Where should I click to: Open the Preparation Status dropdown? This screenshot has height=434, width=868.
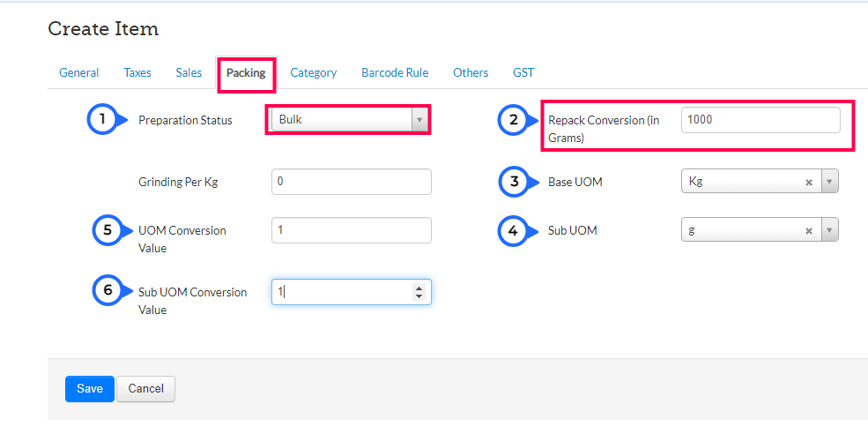[349, 119]
